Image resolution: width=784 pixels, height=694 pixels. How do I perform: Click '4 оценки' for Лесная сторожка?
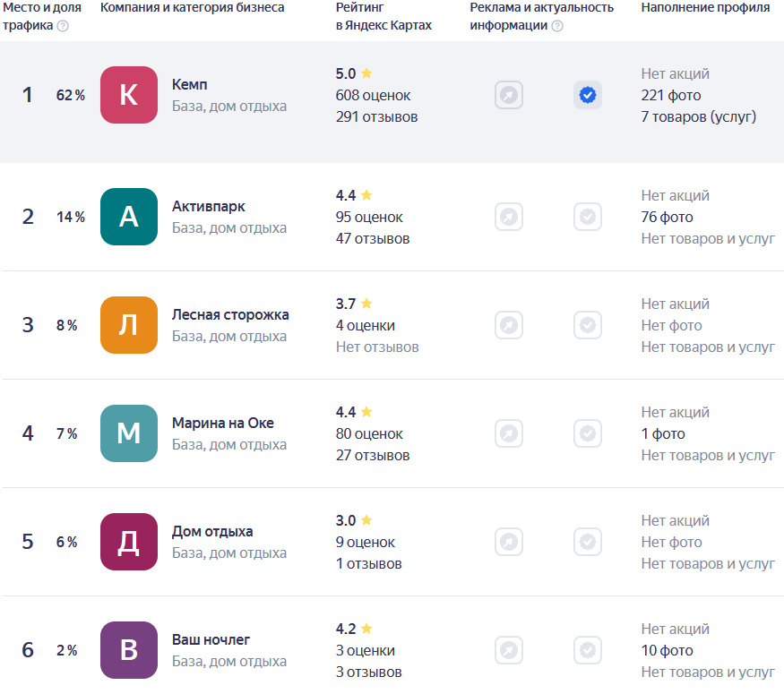click(365, 325)
